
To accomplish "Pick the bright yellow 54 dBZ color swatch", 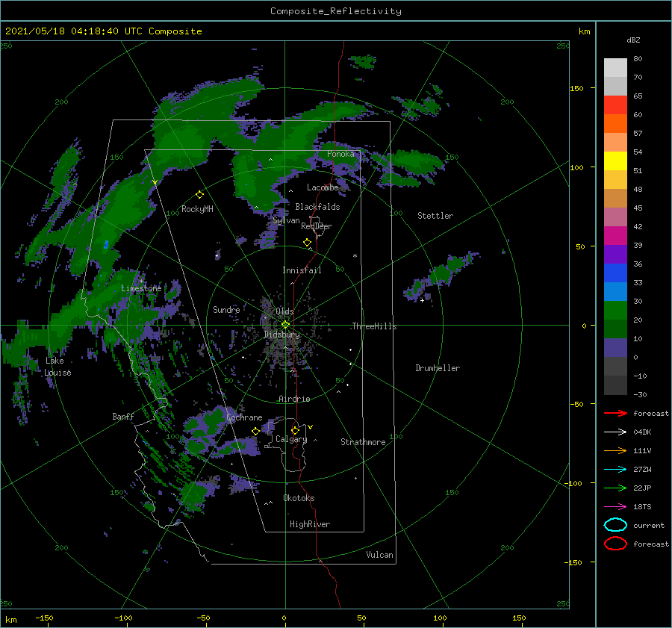I will pos(615,161).
